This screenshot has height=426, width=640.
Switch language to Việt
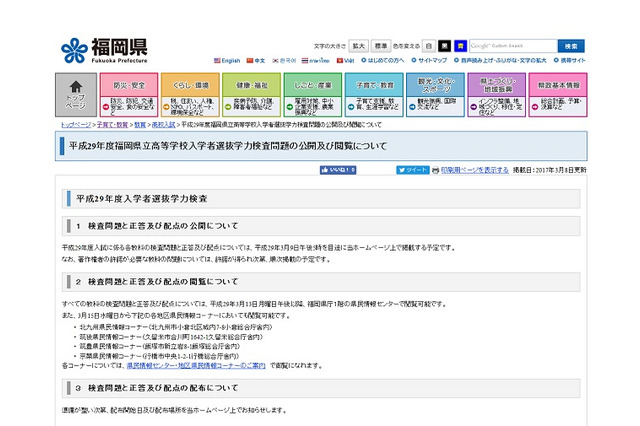point(349,60)
